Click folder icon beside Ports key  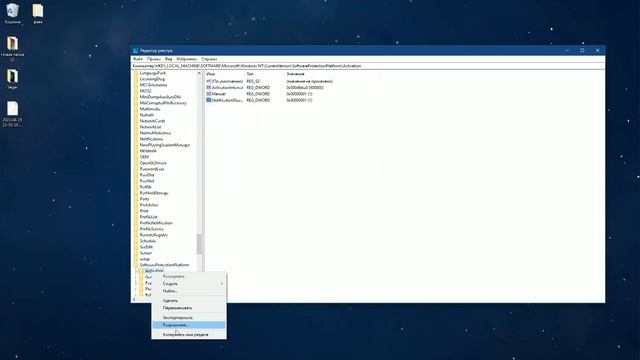tap(136, 199)
